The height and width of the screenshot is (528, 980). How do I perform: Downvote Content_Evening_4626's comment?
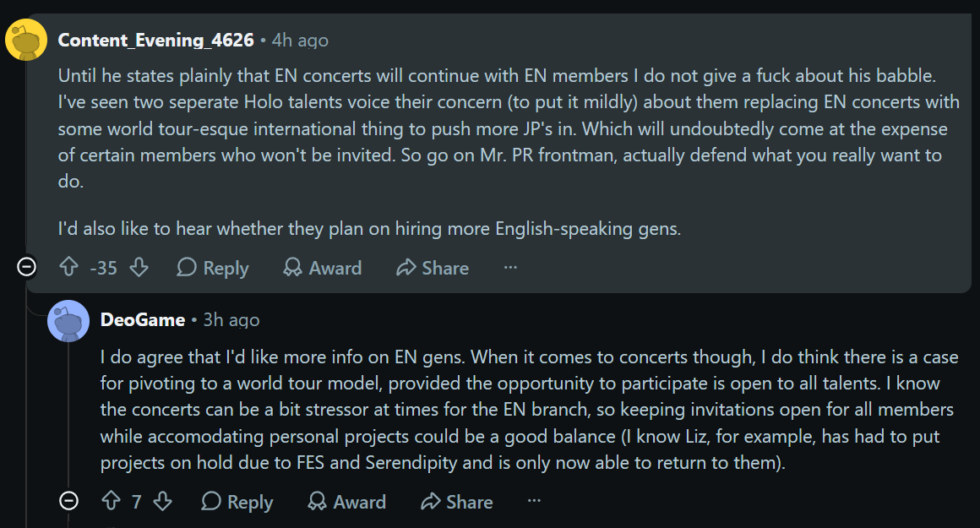click(139, 268)
